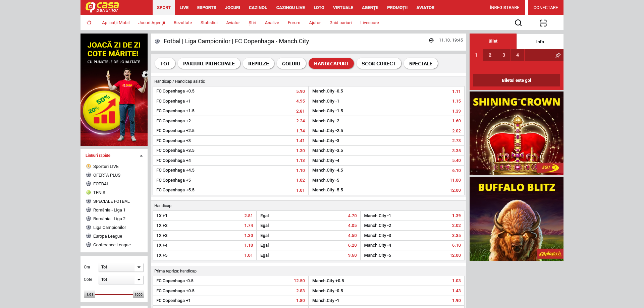Click the TENIS ball icon
This screenshot has height=308, width=644.
pos(89,192)
